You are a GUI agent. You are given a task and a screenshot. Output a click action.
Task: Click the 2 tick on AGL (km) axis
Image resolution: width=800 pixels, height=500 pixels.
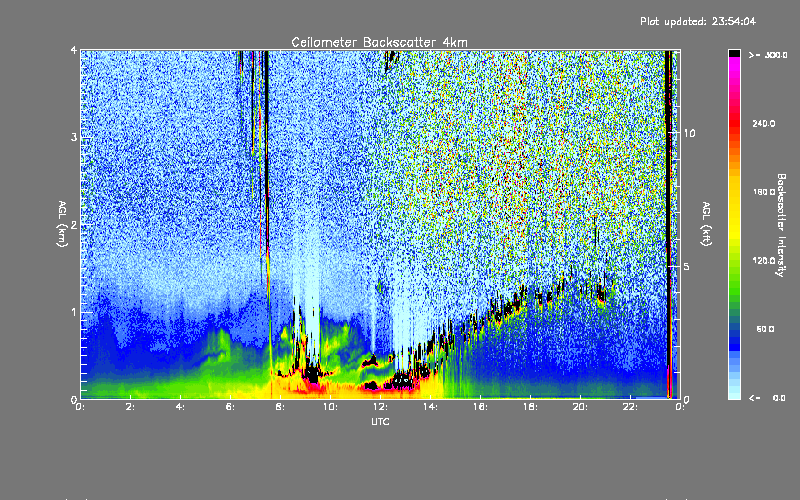74,225
